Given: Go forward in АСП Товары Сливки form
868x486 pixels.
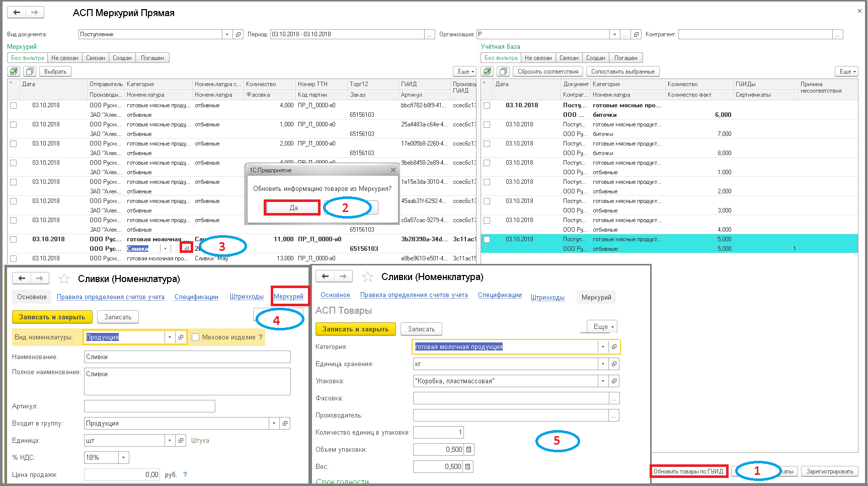Looking at the screenshot, I should [343, 276].
